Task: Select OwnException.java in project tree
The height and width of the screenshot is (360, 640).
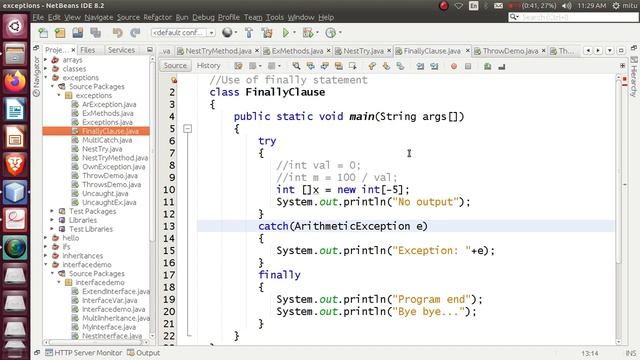Action: [x=113, y=167]
